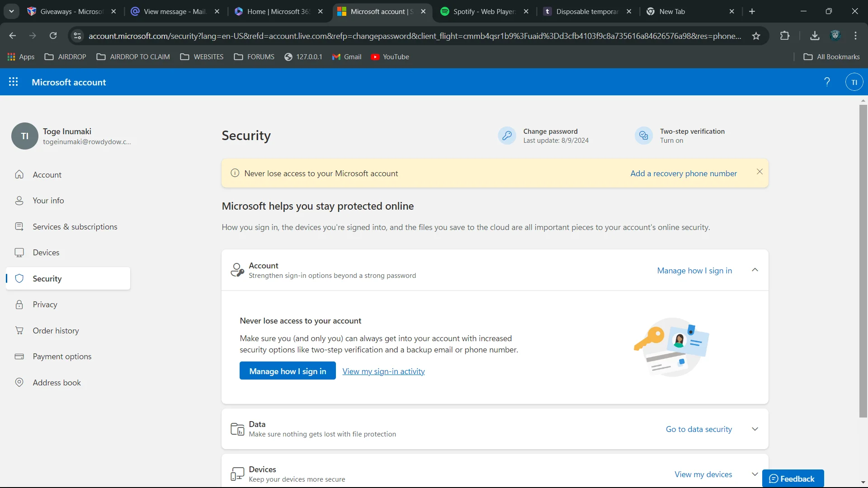The width and height of the screenshot is (868, 488).
Task: Open the Feedback button
Action: pyautogui.click(x=793, y=479)
